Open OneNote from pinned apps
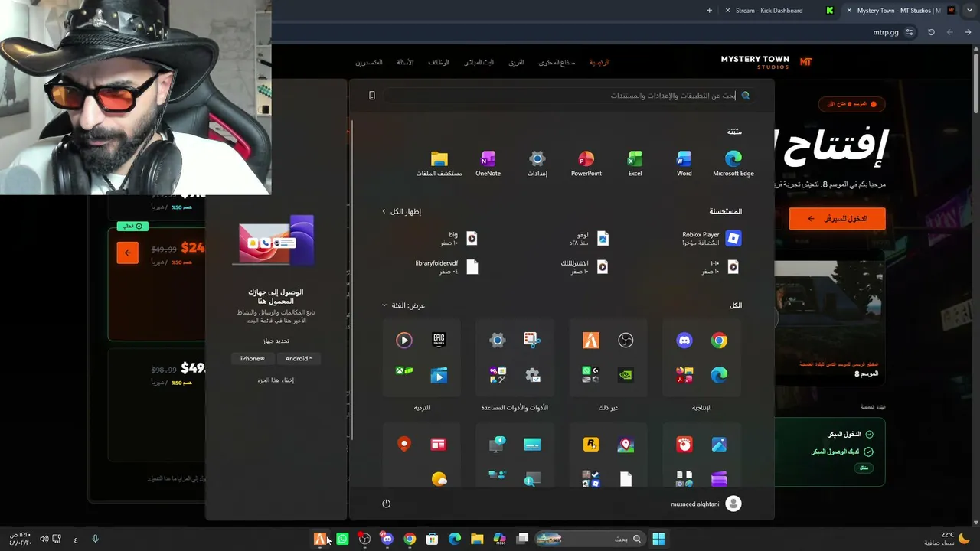 pos(488,163)
